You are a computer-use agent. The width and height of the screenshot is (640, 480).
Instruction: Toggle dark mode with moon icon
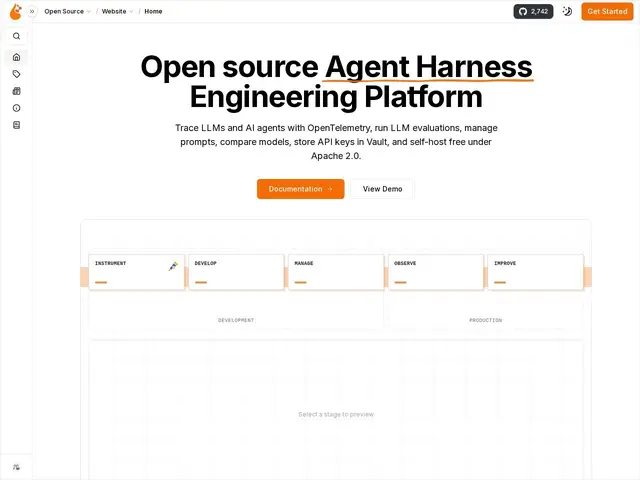pyautogui.click(x=567, y=11)
